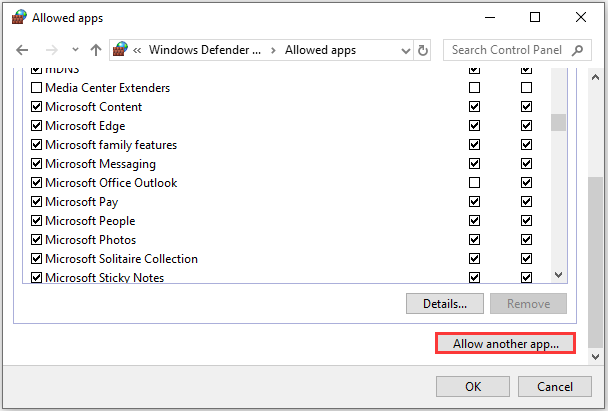Toggle Microsoft Pay app checkbox

(36, 202)
